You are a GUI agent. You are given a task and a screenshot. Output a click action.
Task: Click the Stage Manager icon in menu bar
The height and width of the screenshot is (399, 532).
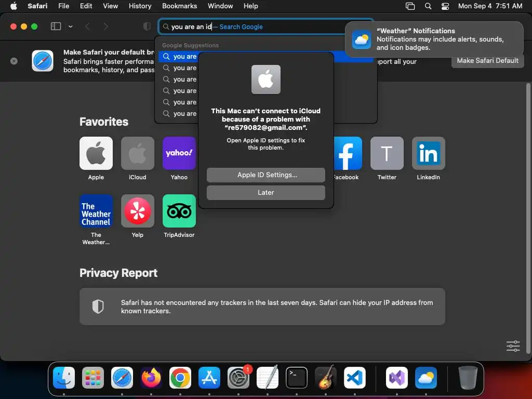click(410, 6)
